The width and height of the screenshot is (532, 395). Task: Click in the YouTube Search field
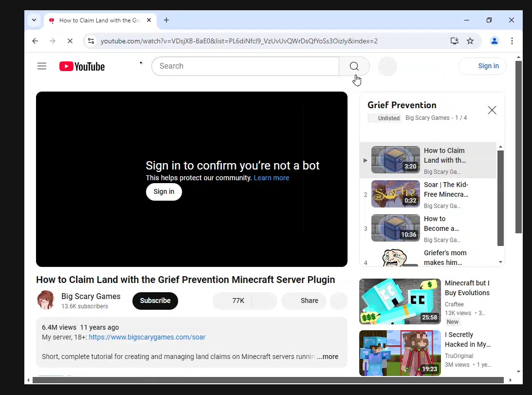point(245,66)
